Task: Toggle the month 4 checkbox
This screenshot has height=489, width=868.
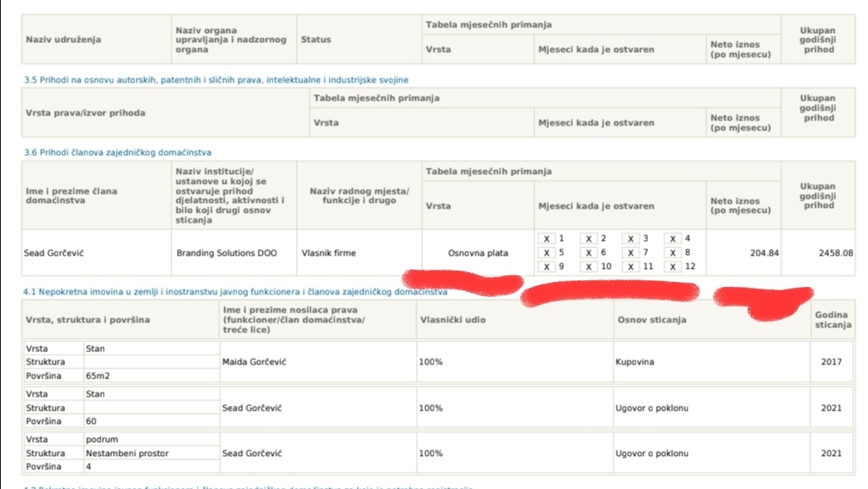Action: click(x=673, y=238)
